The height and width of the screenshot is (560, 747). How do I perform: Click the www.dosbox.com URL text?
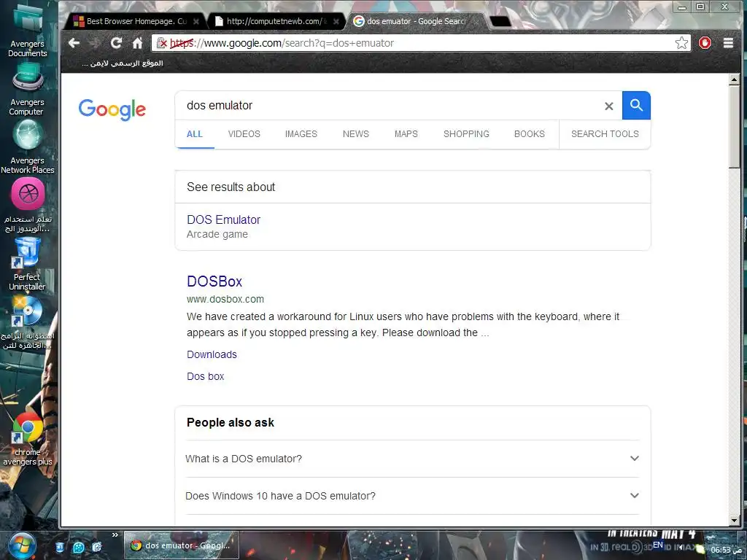(225, 300)
